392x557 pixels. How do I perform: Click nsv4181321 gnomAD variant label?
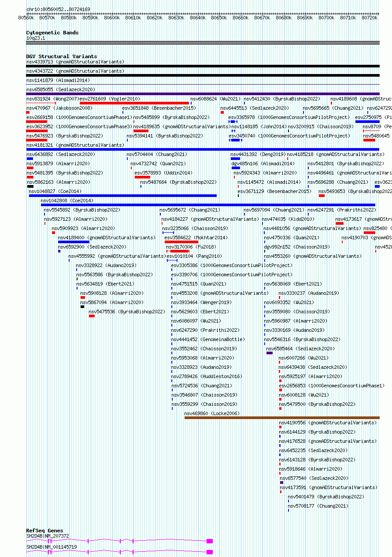click(75, 145)
